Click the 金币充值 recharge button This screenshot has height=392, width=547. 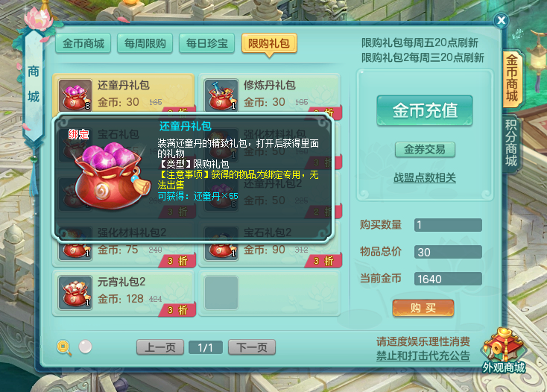pos(425,110)
